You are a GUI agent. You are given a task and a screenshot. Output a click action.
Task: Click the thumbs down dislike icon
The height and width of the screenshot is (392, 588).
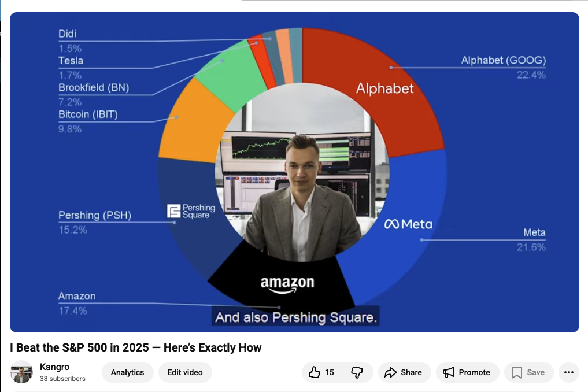click(x=357, y=372)
